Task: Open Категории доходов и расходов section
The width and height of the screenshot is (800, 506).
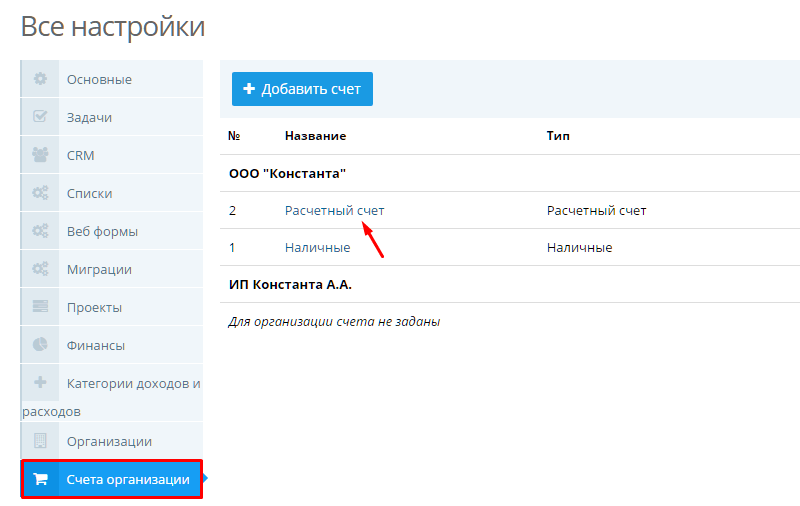Action: (x=133, y=383)
